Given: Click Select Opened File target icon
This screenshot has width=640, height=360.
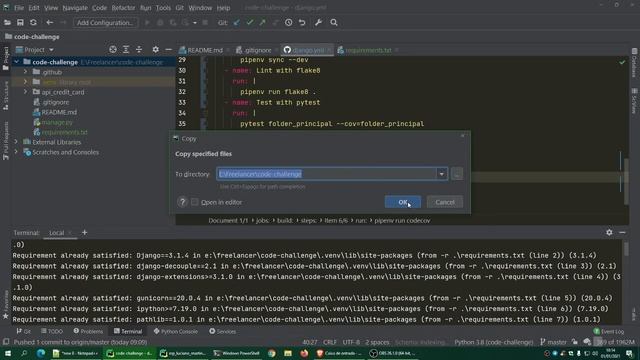Looking at the screenshot, I should coord(113,49).
